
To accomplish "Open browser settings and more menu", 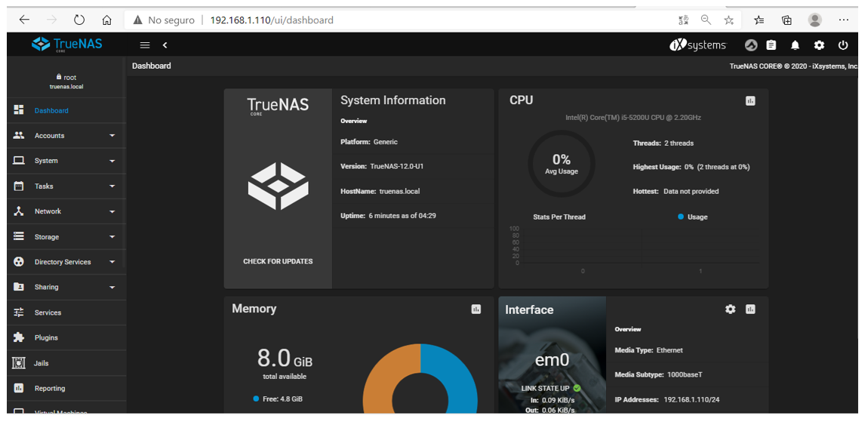I will click(x=844, y=20).
